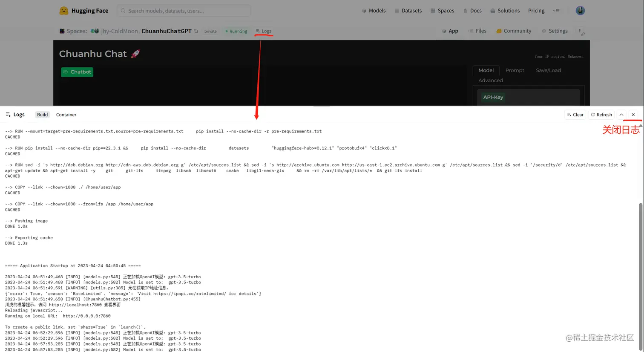Open the three-dot more options menu
Viewport: 644px width, 352px height.
pos(580,31)
